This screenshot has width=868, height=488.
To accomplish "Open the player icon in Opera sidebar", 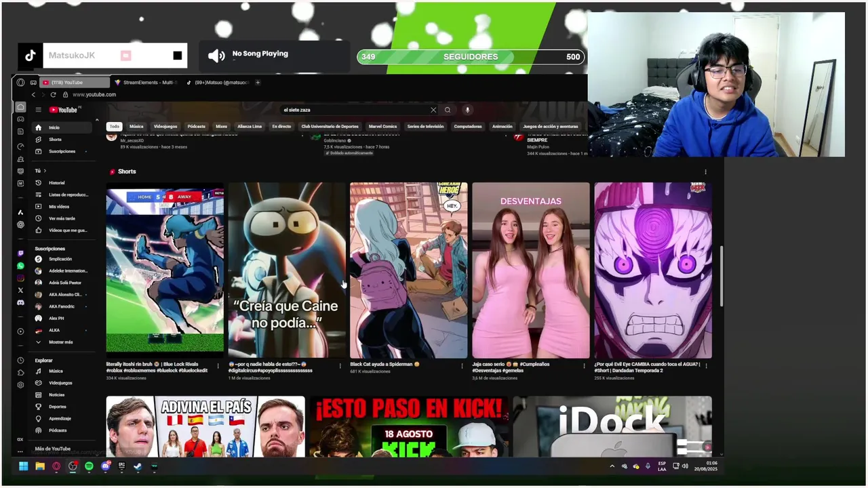I will (x=20, y=331).
